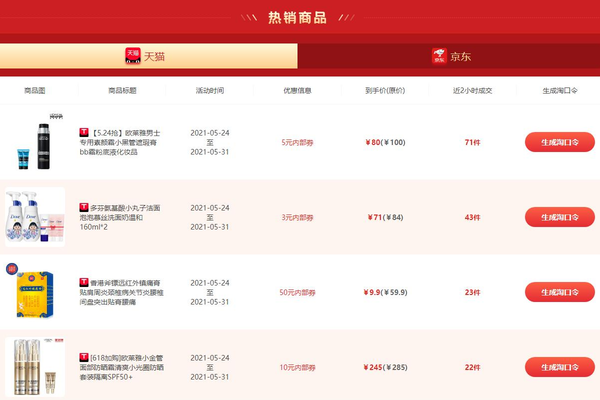Viewport: 600px width, 400px height.
Task: Click the 5元内部券 coupon text
Action: [297, 142]
